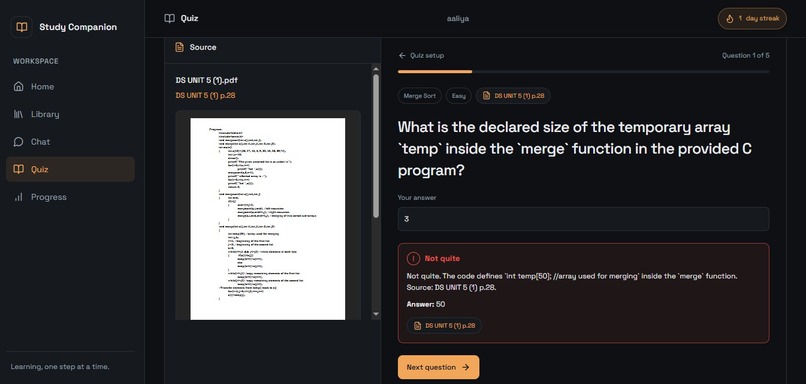
Task: Return to Quiz setup
Action: [x=421, y=56]
